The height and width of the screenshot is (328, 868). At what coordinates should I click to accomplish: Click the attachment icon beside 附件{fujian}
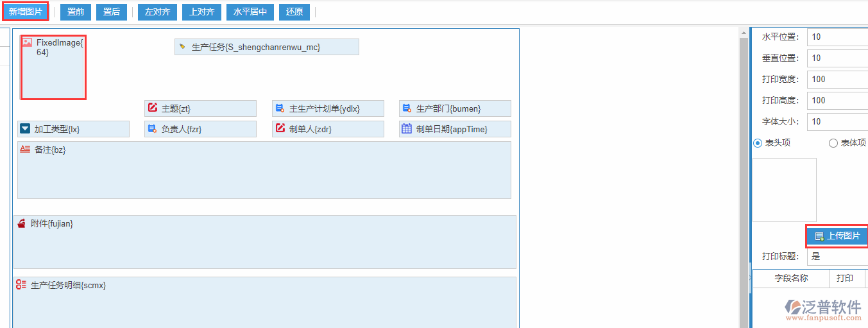point(21,223)
